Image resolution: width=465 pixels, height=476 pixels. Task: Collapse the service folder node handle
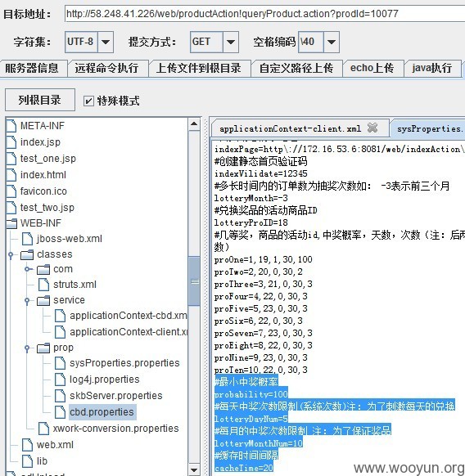pos(27,300)
